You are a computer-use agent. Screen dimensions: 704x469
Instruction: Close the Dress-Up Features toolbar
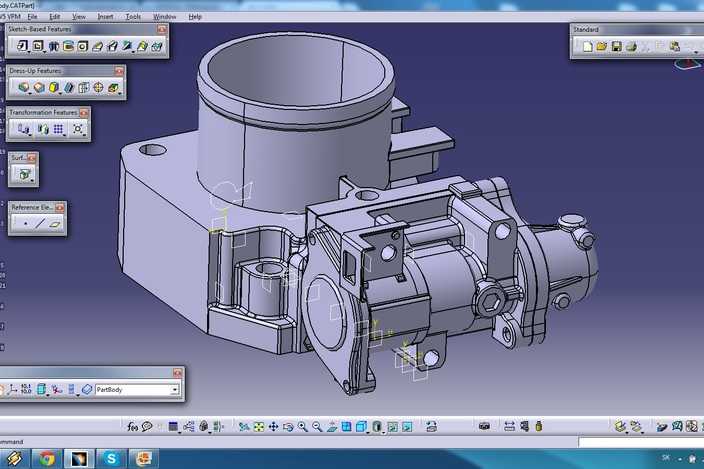(119, 71)
